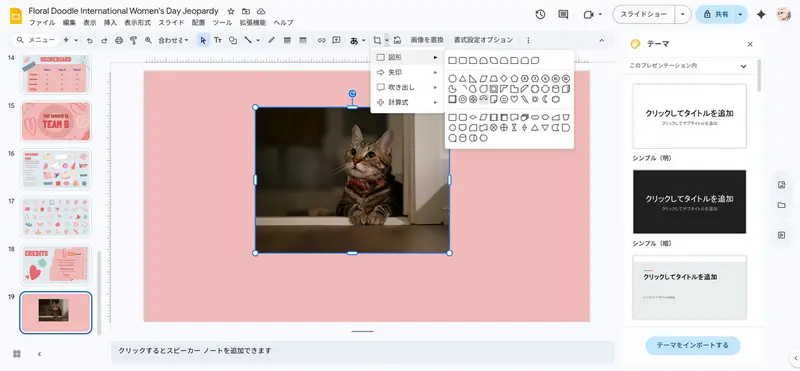This screenshot has height=371, width=800.
Task: Add a comment from the toolbar
Action: [336, 40]
